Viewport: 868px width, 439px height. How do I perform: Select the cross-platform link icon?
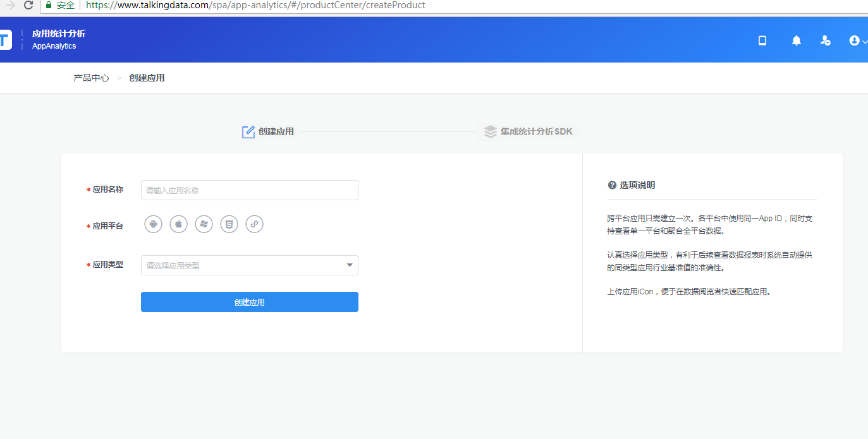point(254,224)
